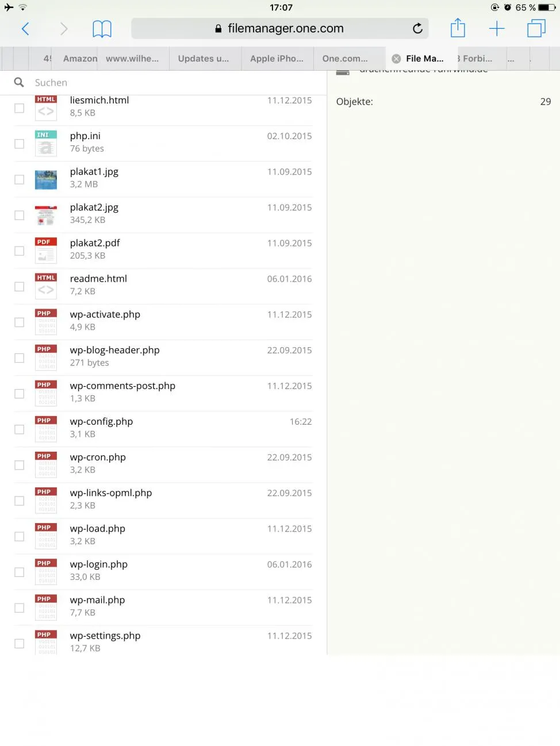Switch to the Apple iPho... tab
Screen dimensions: 560x746
tap(278, 59)
